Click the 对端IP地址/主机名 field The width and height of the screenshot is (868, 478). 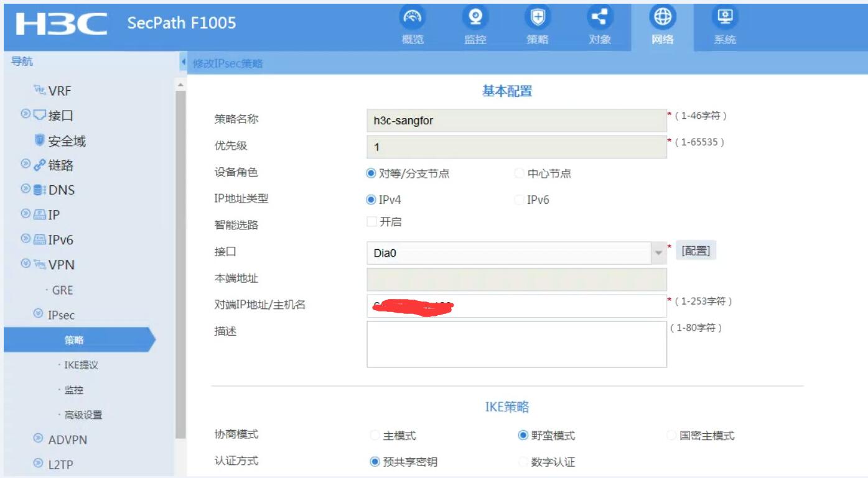[516, 306]
